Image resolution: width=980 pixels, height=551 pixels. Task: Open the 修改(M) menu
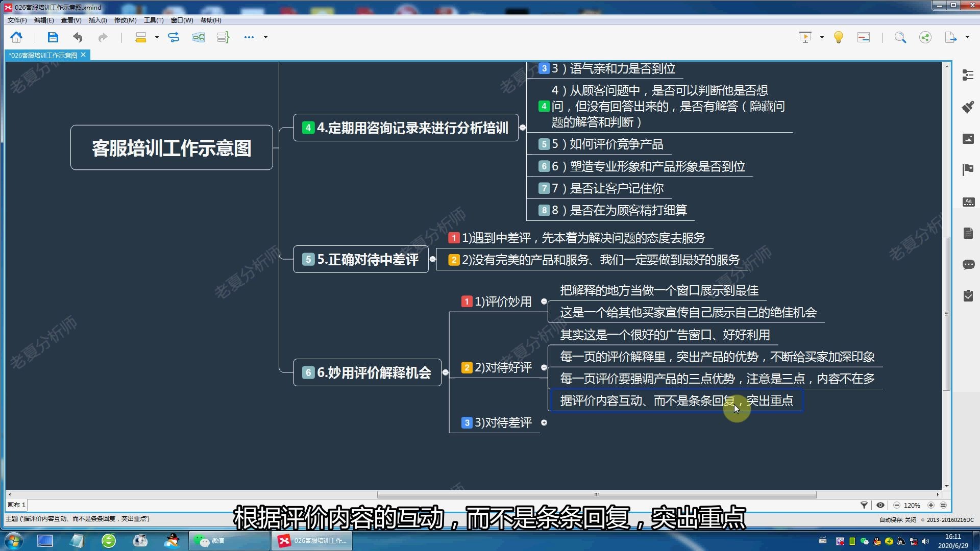click(125, 20)
